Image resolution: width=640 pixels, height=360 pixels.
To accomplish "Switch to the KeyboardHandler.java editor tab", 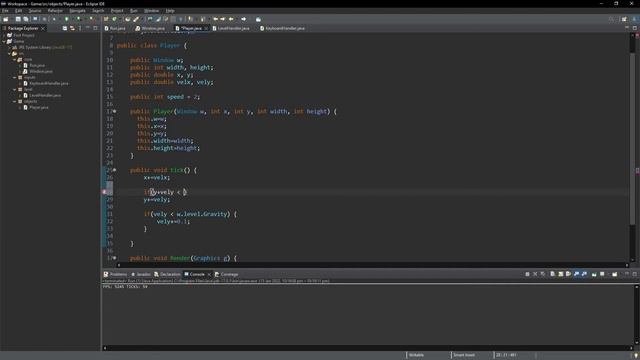I will pyautogui.click(x=282, y=28).
